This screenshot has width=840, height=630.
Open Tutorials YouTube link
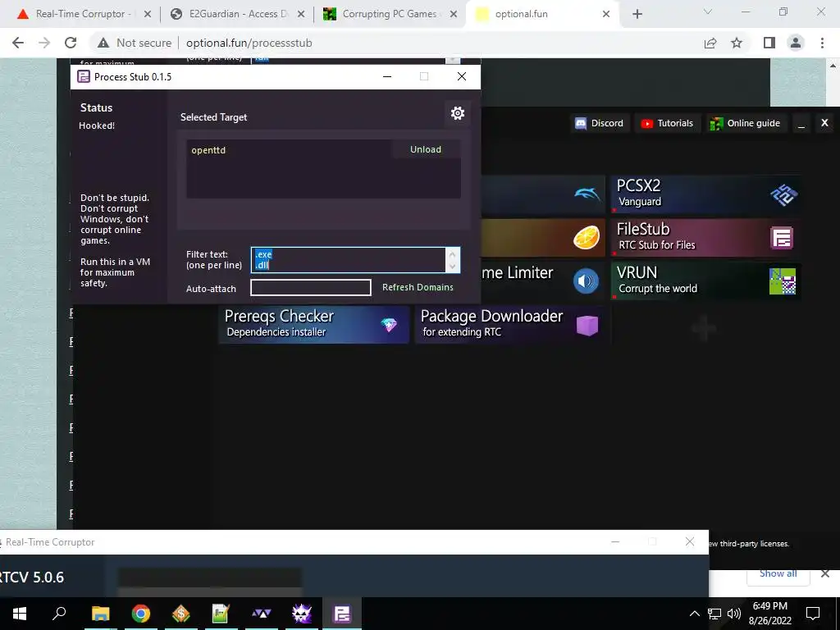click(667, 123)
